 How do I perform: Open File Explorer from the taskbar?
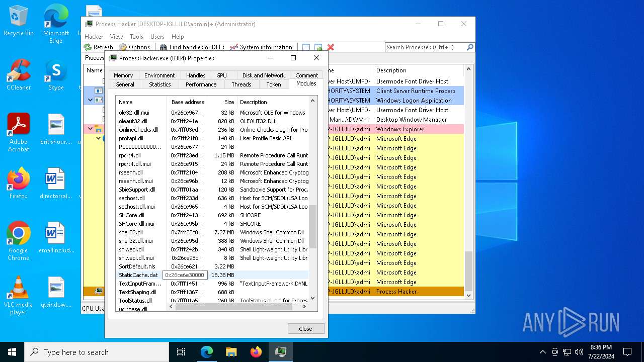[x=231, y=352]
